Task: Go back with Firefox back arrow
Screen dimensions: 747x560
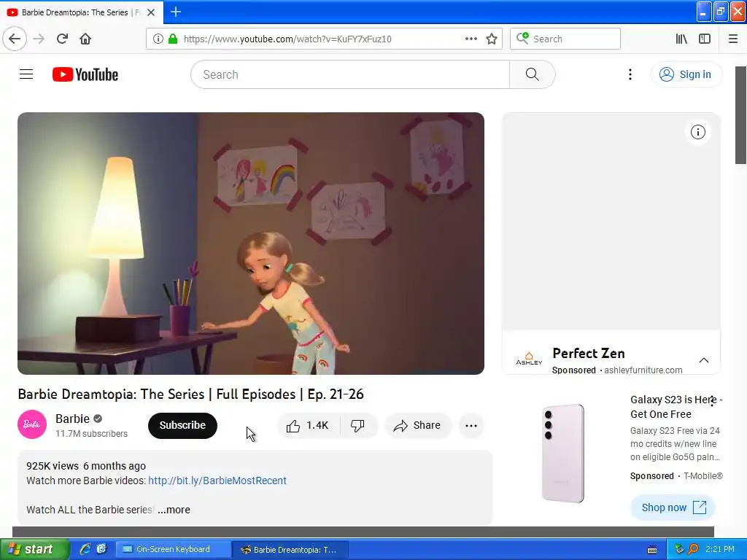Action: (x=15, y=39)
